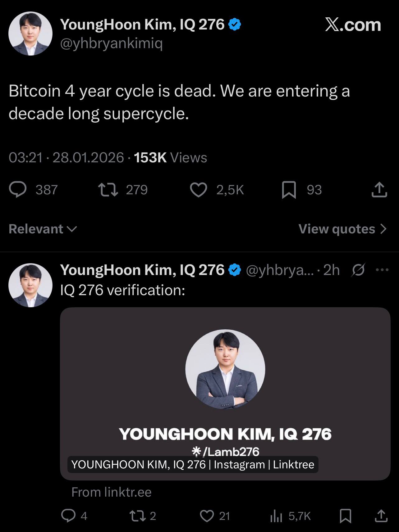This screenshot has width=399, height=532.
Task: Click the reply author's profile picture
Action: (x=30, y=285)
